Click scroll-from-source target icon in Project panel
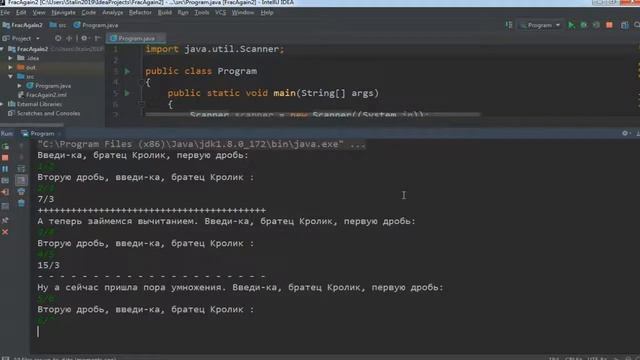This screenshot has height=360, width=640. (58, 38)
